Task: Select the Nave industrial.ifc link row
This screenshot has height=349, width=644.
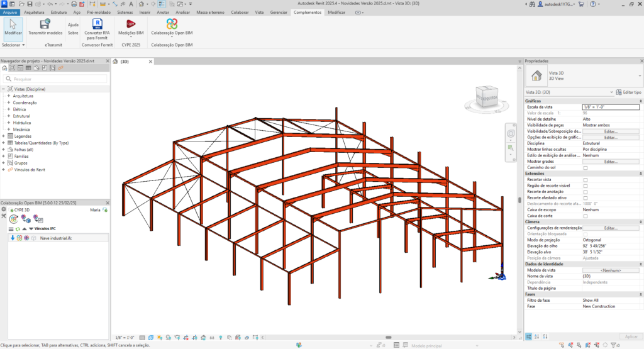Action: click(x=58, y=238)
